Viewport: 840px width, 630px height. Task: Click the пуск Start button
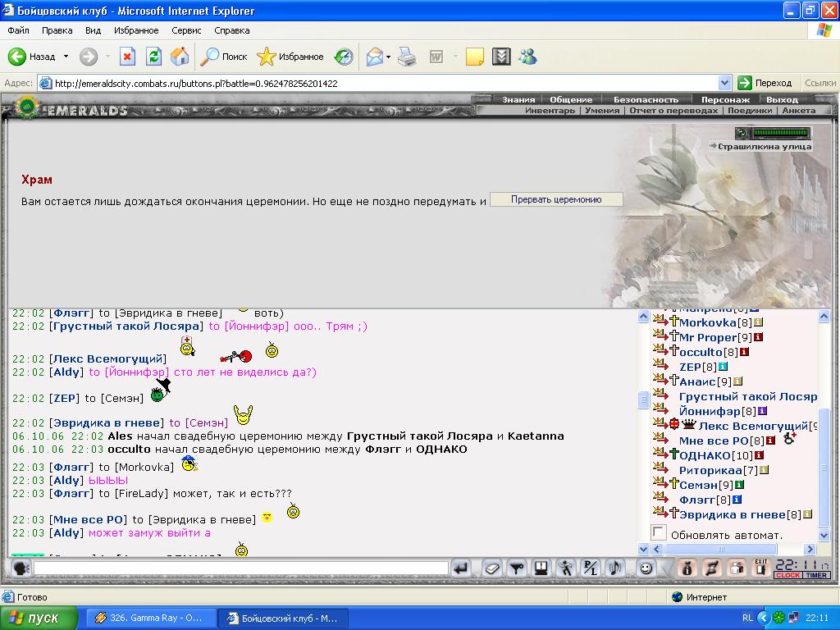coord(39,618)
